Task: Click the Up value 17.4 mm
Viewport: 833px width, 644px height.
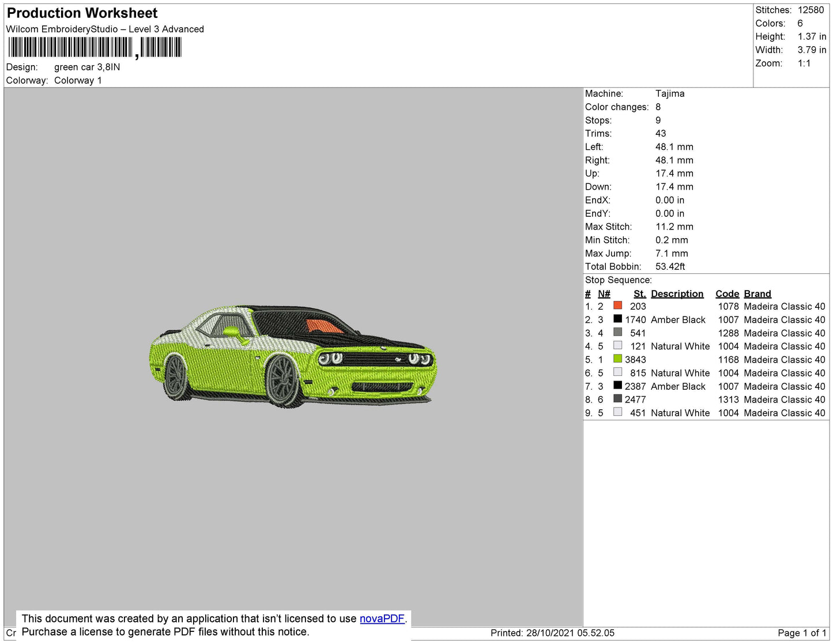Action: click(x=674, y=174)
